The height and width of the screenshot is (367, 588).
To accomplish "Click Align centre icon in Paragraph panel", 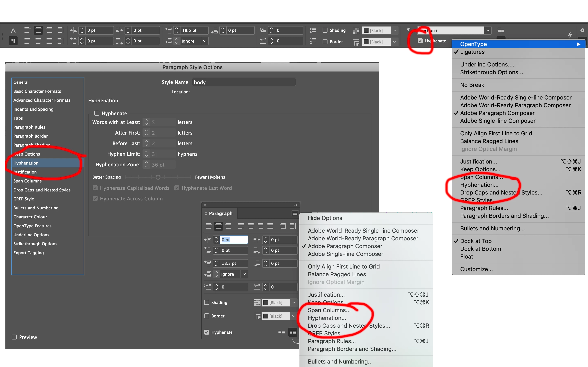I will coord(218,226).
